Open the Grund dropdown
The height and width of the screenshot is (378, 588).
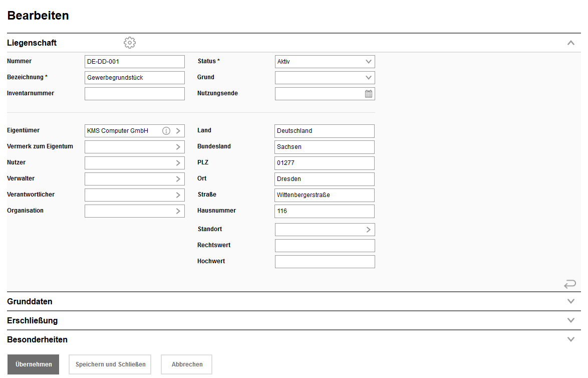tap(369, 78)
